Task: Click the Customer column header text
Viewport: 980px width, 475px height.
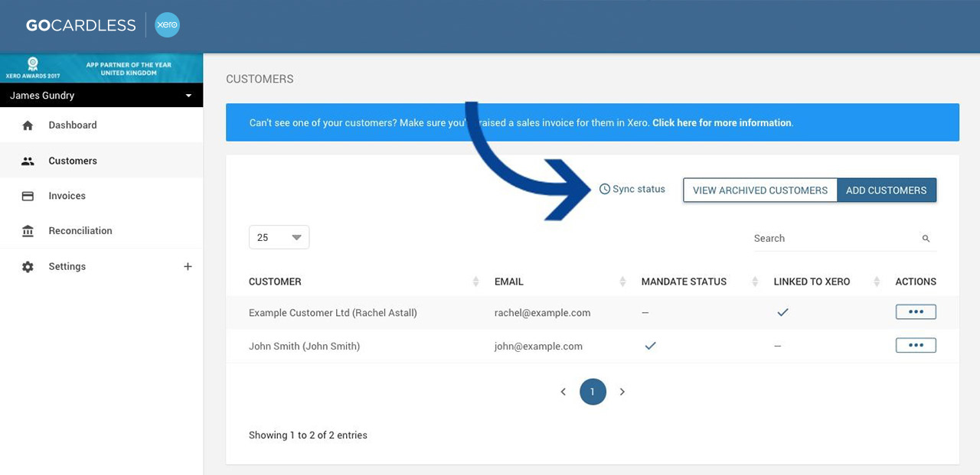Action: [x=275, y=282]
